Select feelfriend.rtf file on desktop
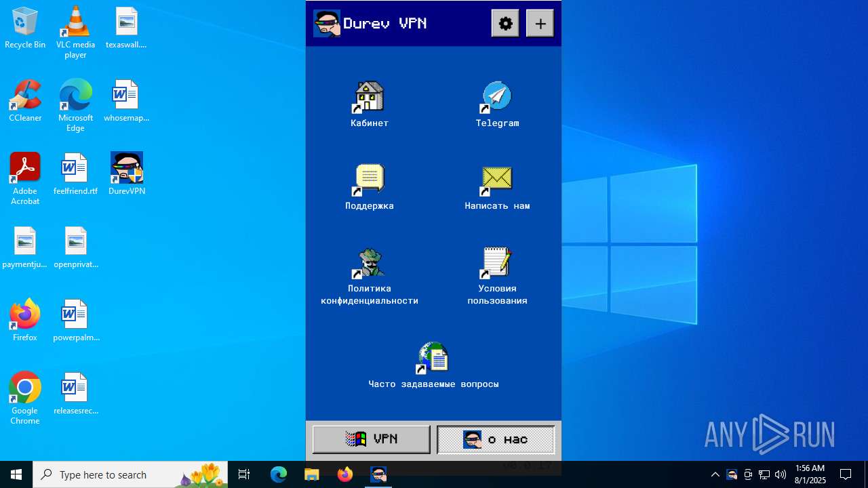Viewport: 868px width, 488px height. [75, 174]
